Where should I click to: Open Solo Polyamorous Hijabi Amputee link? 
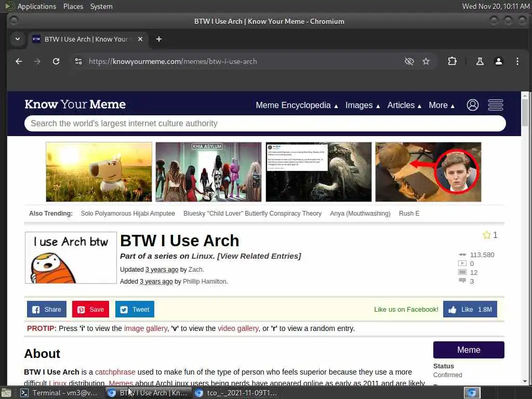coord(128,214)
